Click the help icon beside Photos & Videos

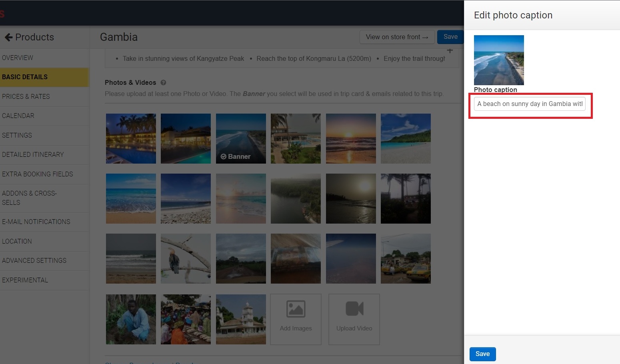coord(163,82)
